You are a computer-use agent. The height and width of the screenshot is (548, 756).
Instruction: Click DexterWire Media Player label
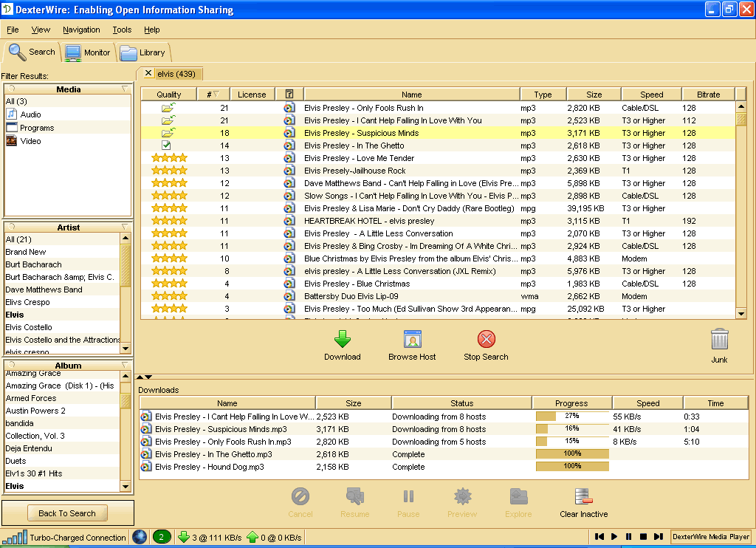click(x=711, y=536)
